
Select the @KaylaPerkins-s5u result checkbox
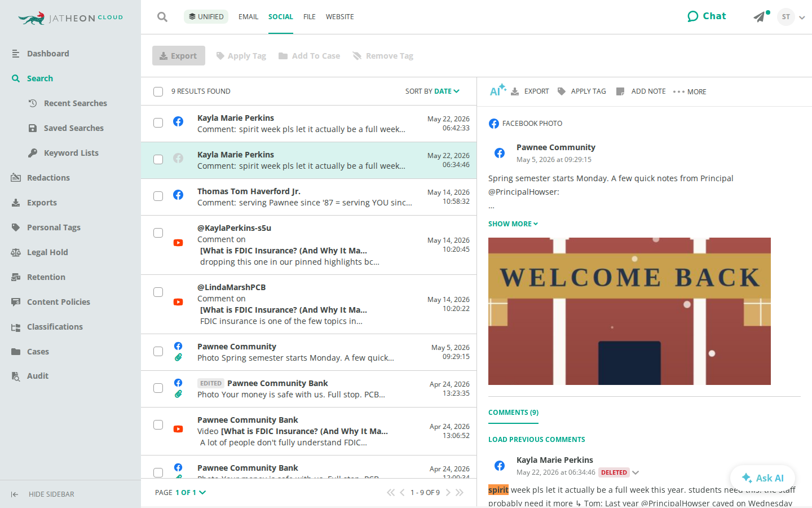[158, 233]
